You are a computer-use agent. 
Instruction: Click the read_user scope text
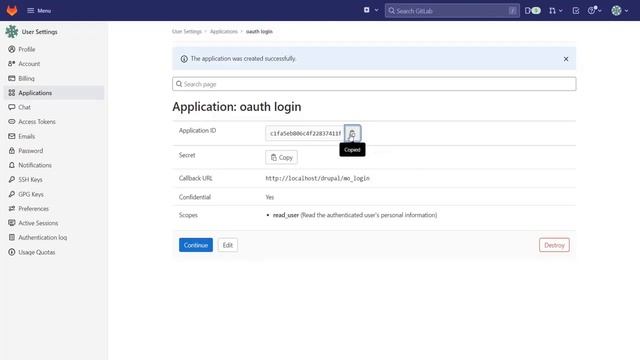coord(286,215)
